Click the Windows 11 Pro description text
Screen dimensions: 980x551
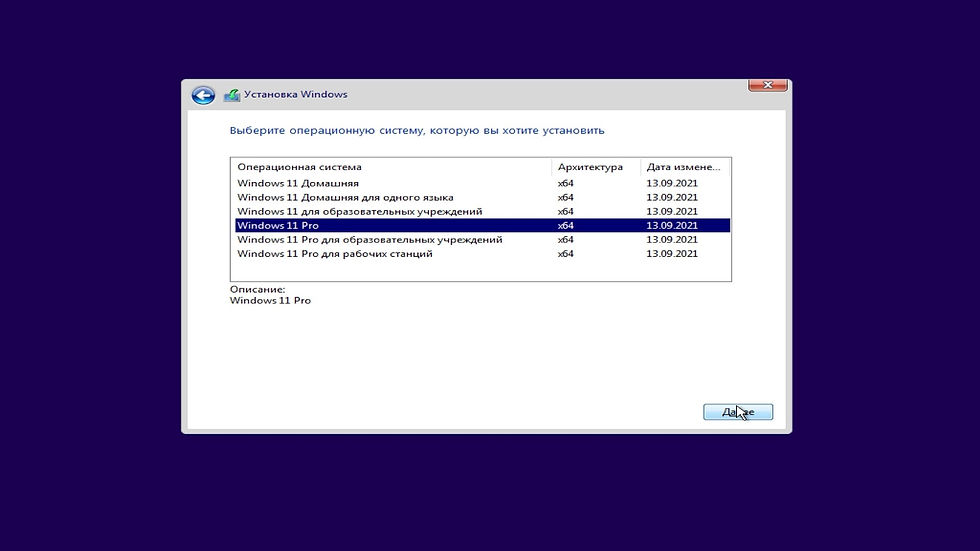click(x=270, y=300)
